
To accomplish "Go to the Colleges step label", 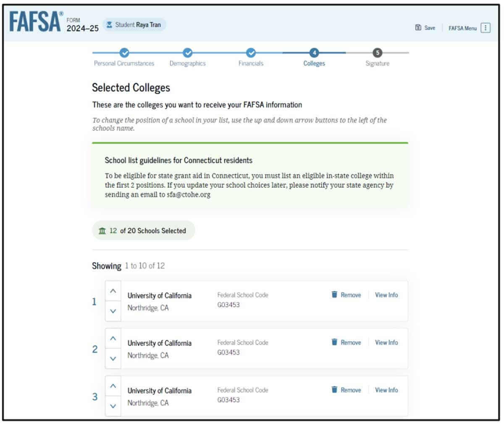I will 314,63.
